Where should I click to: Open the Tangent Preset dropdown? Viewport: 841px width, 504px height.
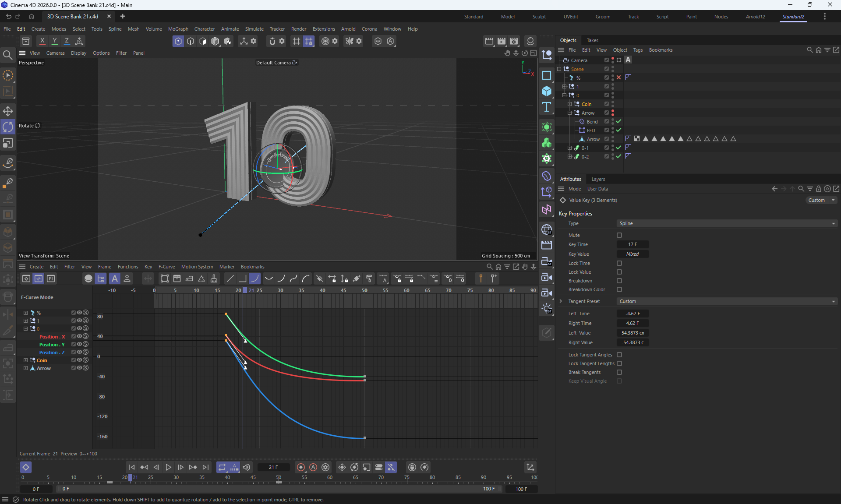point(727,301)
